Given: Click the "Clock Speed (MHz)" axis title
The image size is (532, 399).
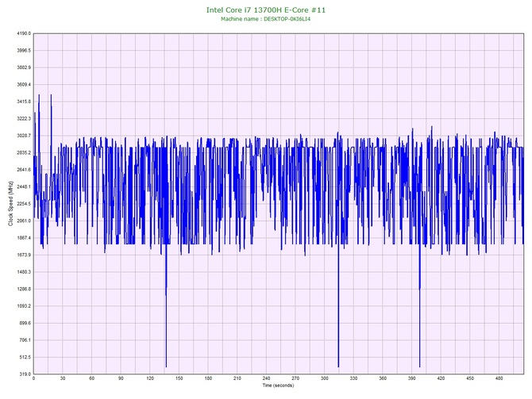Looking at the screenshot, I should (10, 204).
